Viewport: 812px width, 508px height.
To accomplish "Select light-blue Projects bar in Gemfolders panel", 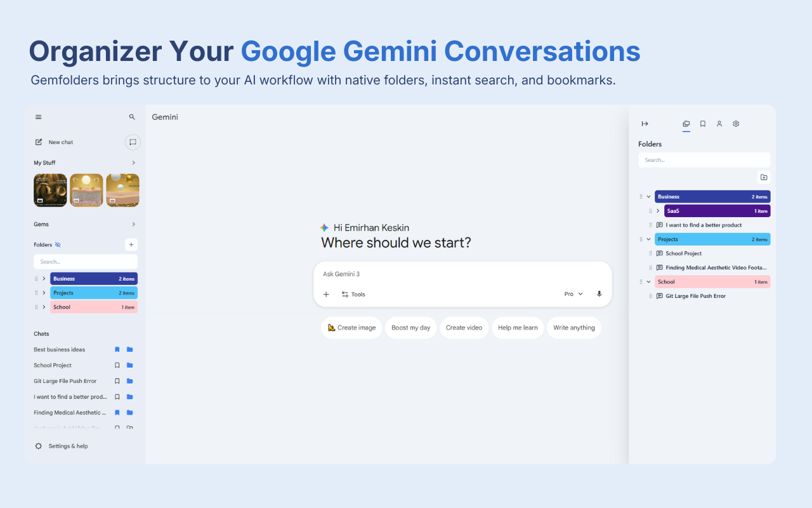I will [712, 239].
